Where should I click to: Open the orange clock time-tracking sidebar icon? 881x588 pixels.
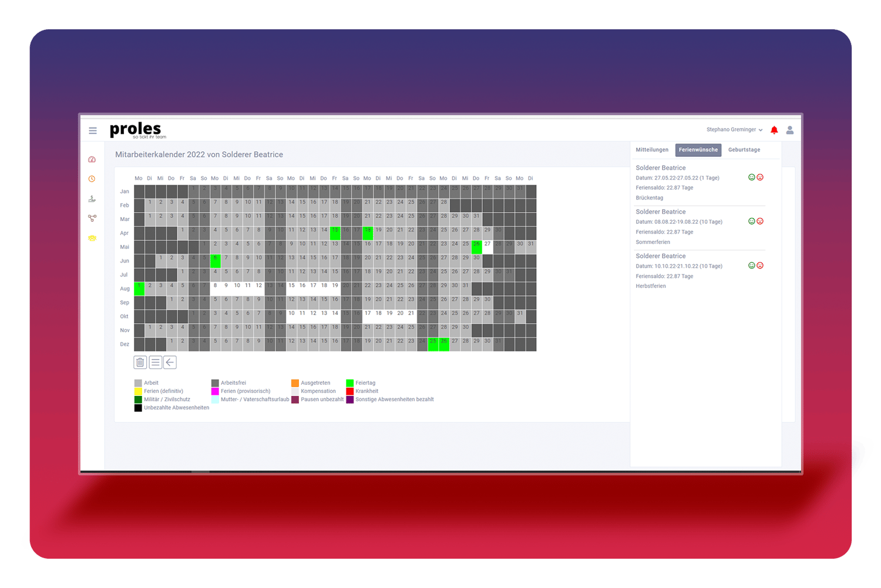coord(92,179)
